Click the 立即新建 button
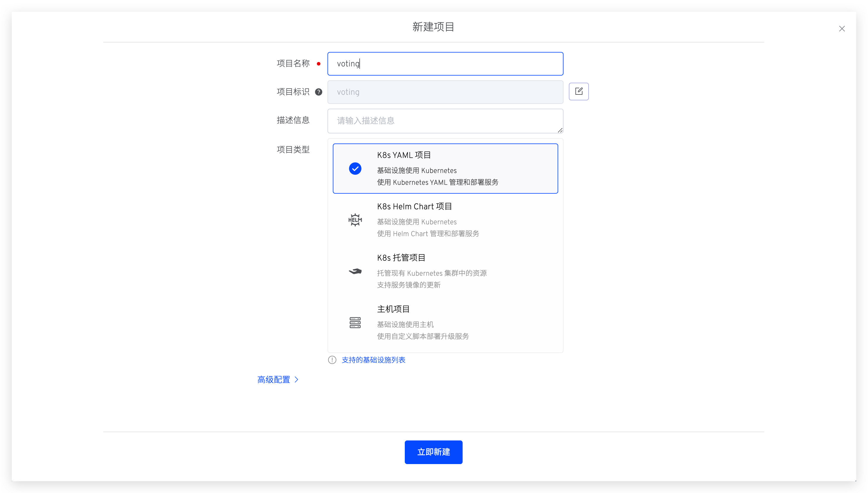The height and width of the screenshot is (493, 868). (433, 452)
